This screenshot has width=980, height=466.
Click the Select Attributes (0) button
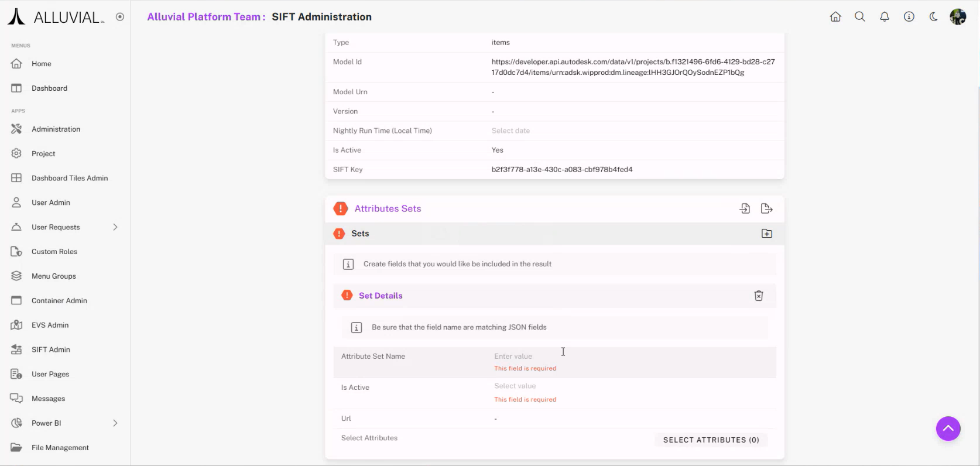(x=711, y=440)
